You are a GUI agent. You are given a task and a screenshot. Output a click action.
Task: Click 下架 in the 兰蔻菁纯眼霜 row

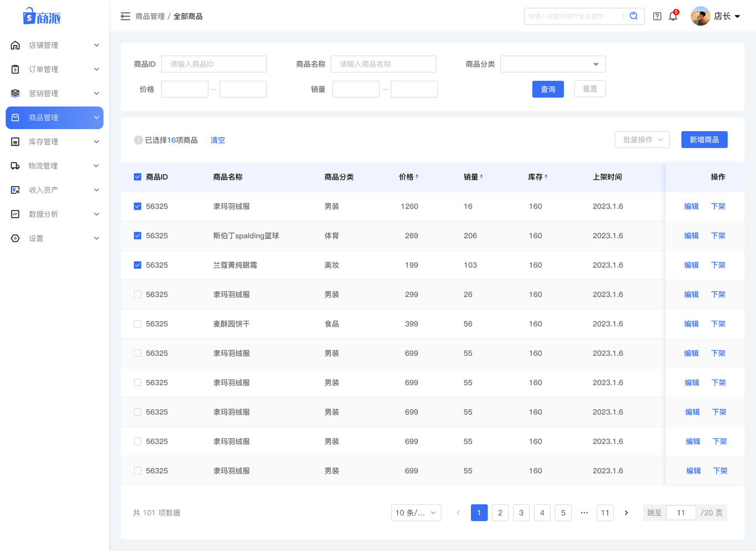(x=718, y=265)
